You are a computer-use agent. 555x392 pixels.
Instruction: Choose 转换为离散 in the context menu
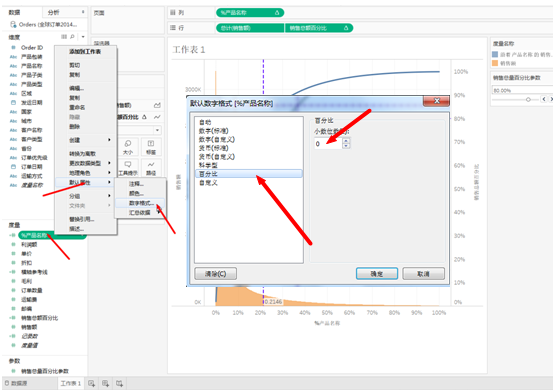pyautogui.click(x=82, y=154)
